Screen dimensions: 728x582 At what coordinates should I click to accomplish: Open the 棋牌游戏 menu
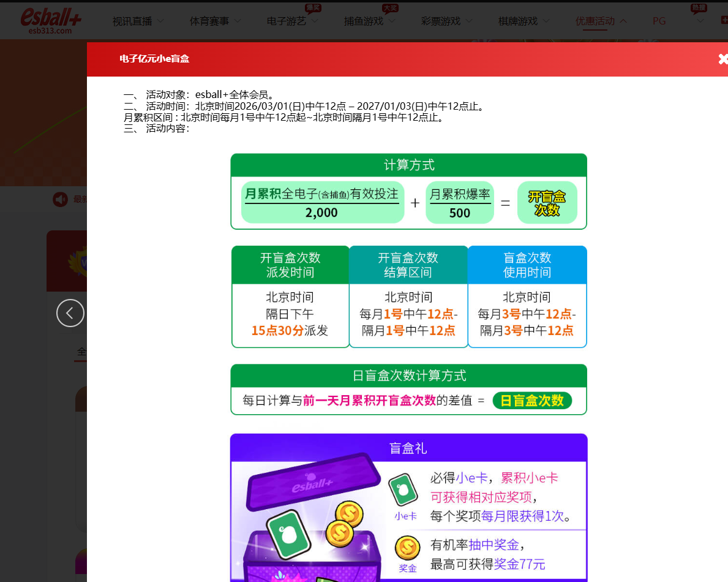pyautogui.click(x=517, y=21)
